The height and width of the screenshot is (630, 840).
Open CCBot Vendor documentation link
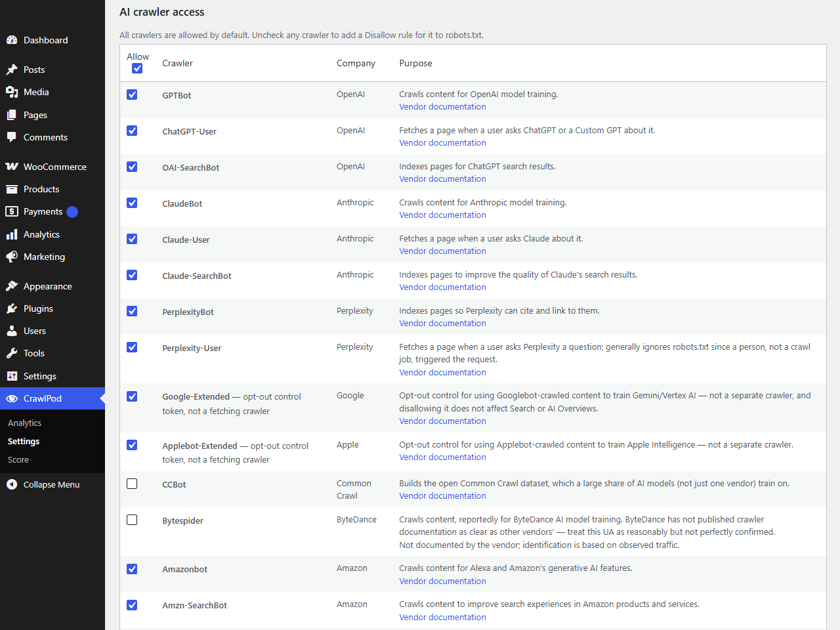(x=442, y=496)
